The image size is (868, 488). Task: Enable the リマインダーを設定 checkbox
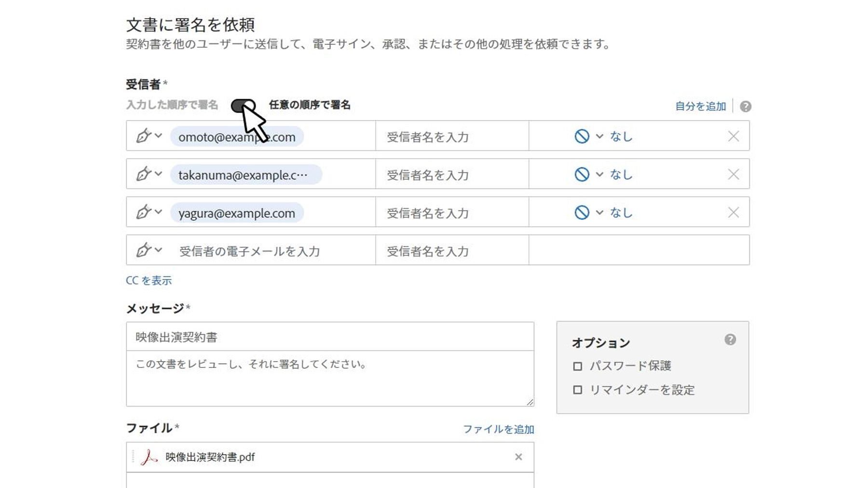577,390
